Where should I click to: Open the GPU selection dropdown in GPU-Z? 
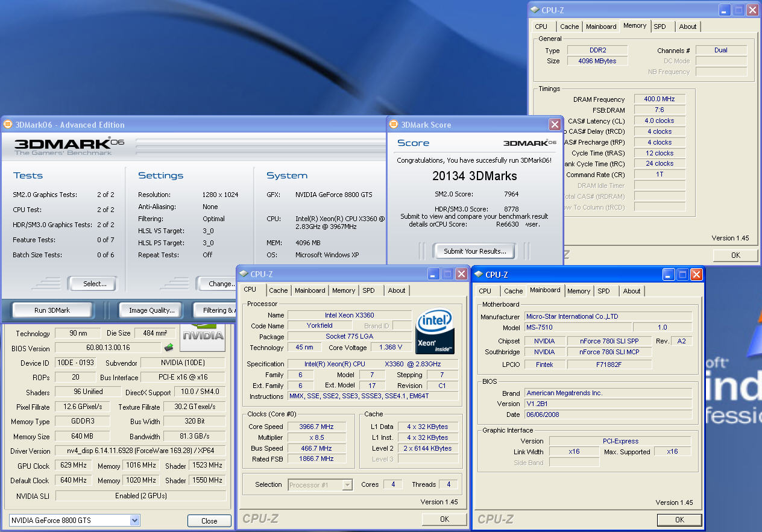click(x=134, y=520)
